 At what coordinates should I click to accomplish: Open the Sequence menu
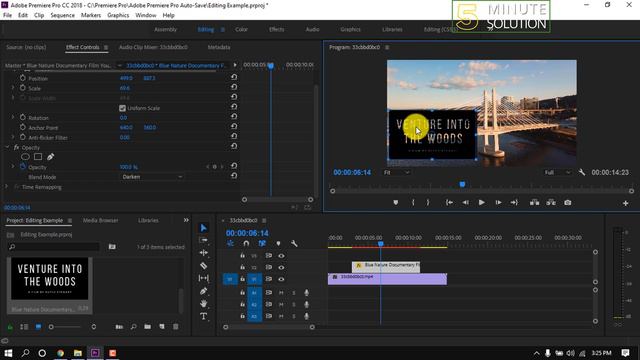62,15
